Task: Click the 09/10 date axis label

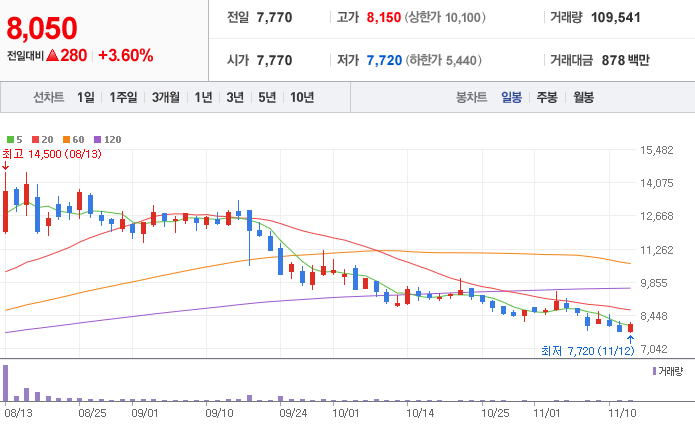Action: click(x=219, y=413)
